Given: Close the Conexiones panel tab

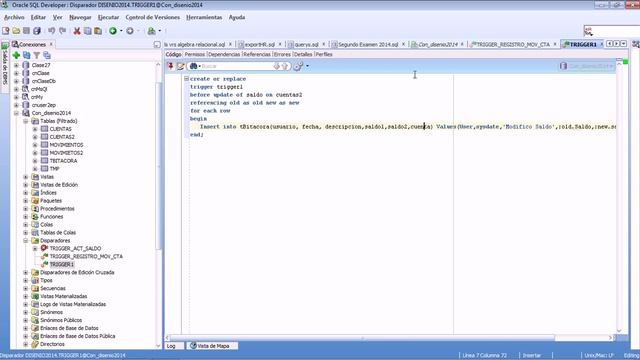Looking at the screenshot, I should pos(51,44).
